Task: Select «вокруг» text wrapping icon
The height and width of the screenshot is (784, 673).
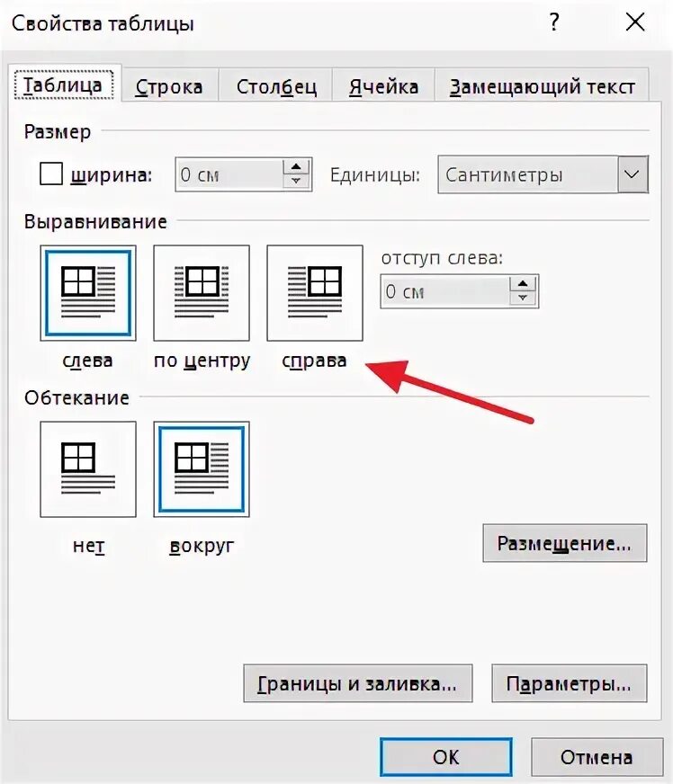Action: [x=202, y=469]
